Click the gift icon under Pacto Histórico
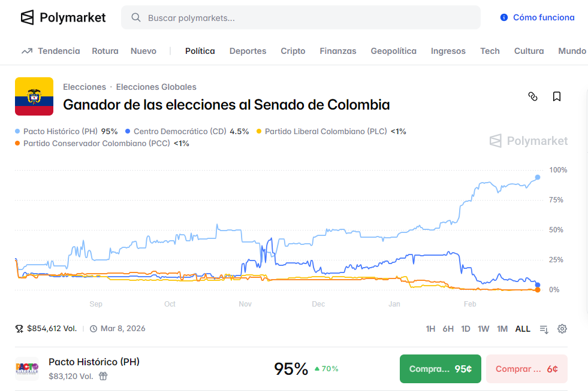 pyautogui.click(x=103, y=376)
